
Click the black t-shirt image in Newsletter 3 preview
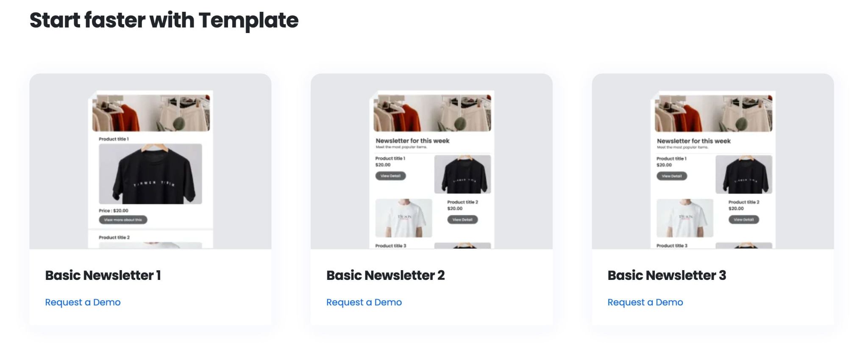pyautogui.click(x=744, y=174)
